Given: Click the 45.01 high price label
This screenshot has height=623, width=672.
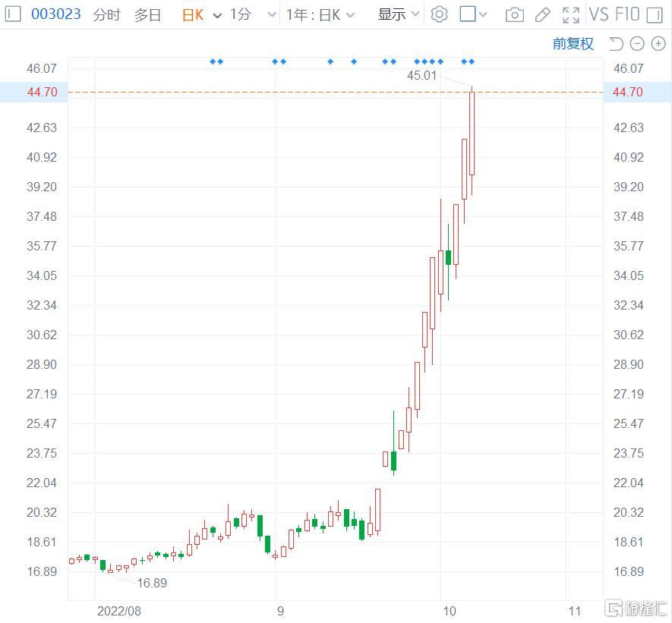Looking at the screenshot, I should 421,75.
